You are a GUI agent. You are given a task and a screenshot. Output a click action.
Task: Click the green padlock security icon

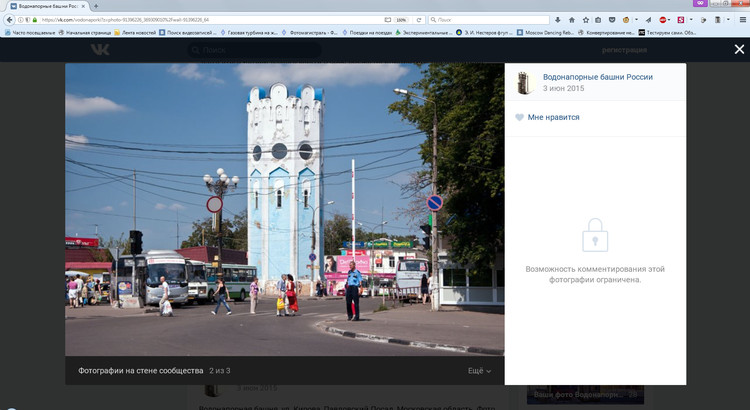point(34,20)
